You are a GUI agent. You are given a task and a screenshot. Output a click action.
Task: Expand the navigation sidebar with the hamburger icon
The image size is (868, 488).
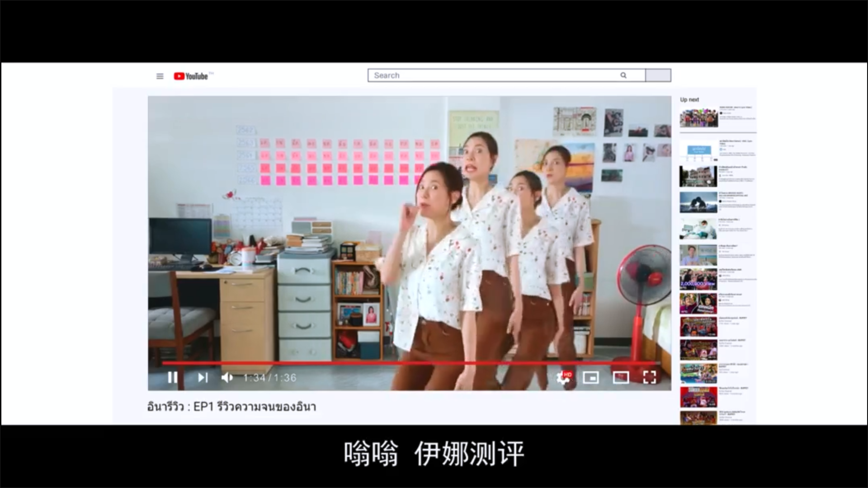click(160, 76)
